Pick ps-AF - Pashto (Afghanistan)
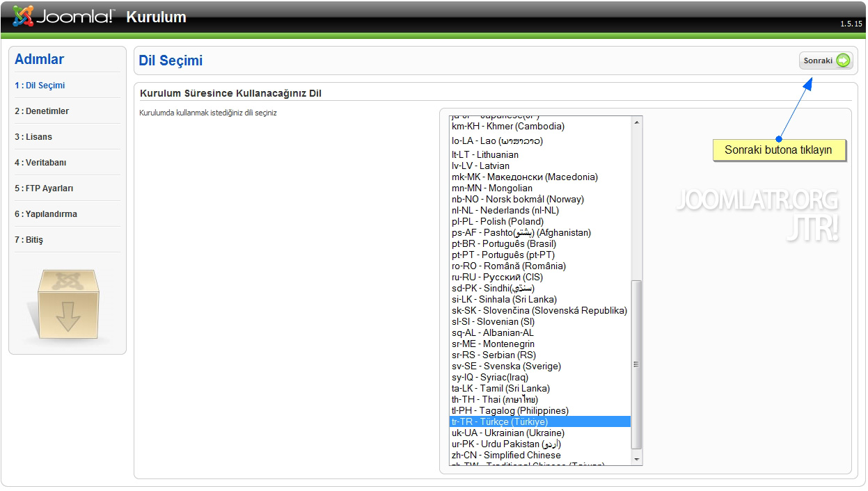The image size is (868, 491). tap(540, 232)
